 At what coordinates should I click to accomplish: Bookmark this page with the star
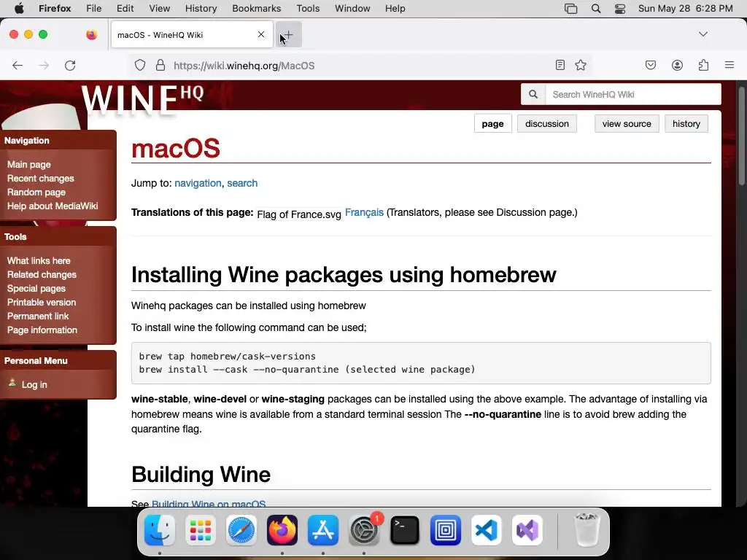(x=581, y=65)
